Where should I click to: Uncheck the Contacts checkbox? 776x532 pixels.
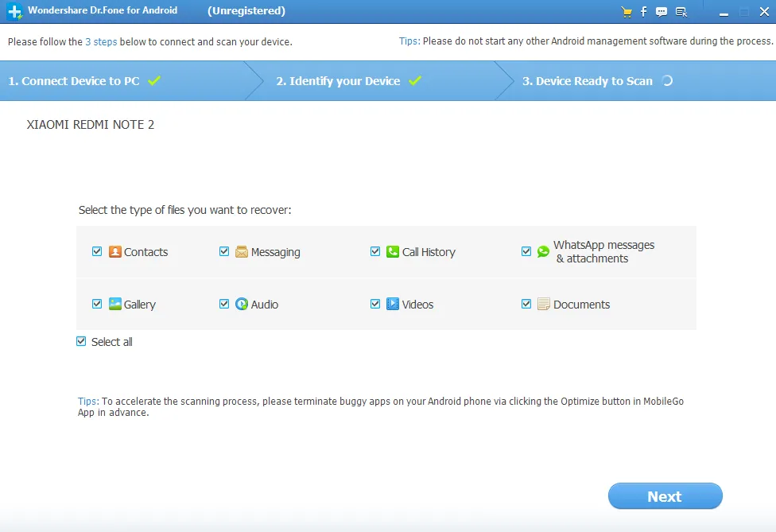(x=97, y=251)
